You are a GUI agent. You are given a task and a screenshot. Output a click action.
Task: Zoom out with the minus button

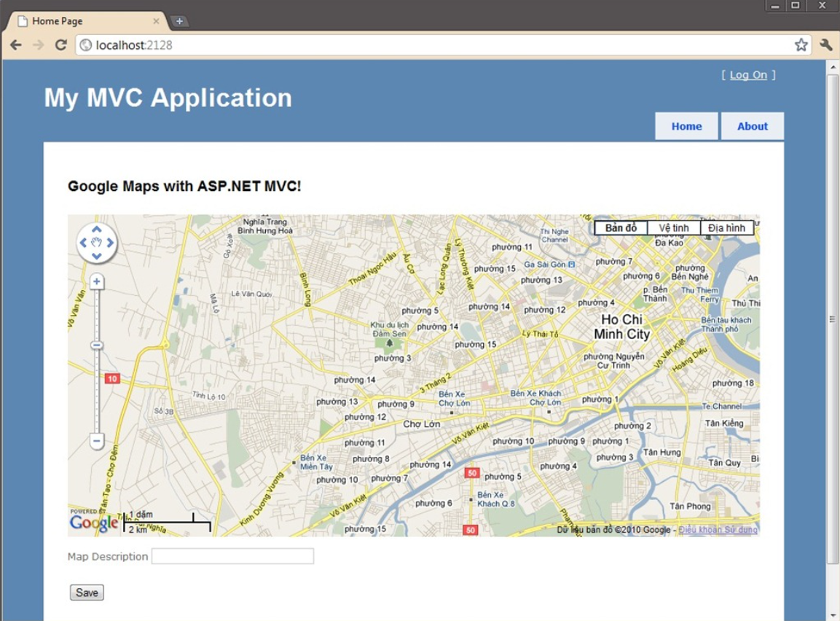96,442
